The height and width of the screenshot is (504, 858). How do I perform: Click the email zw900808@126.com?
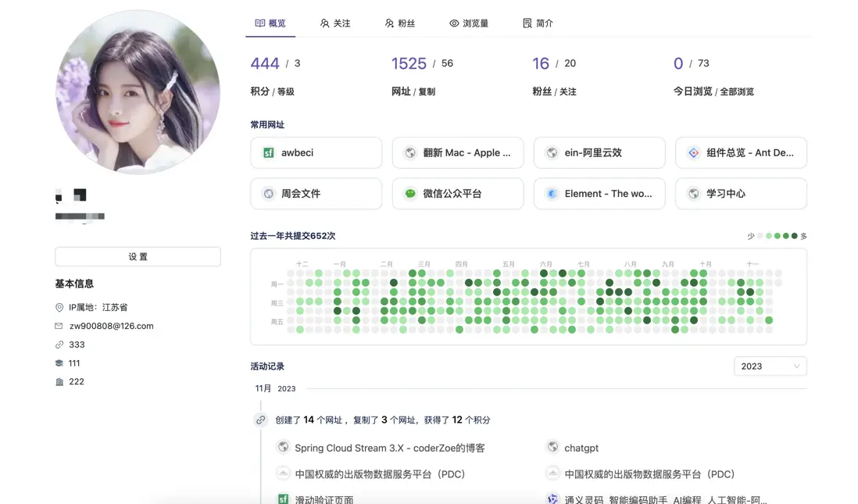pos(111,326)
